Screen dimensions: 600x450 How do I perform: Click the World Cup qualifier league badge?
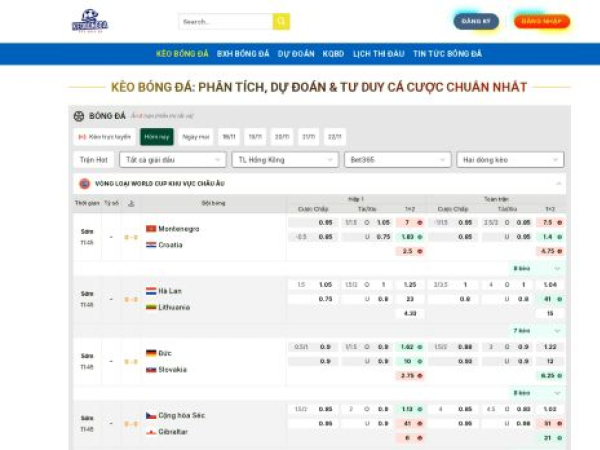pyautogui.click(x=84, y=184)
